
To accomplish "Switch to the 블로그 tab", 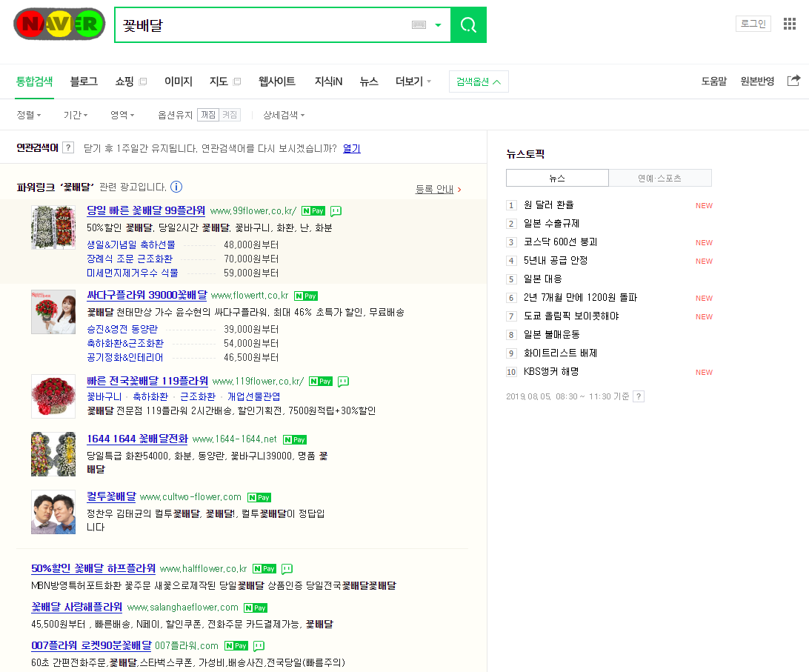I will tap(84, 81).
